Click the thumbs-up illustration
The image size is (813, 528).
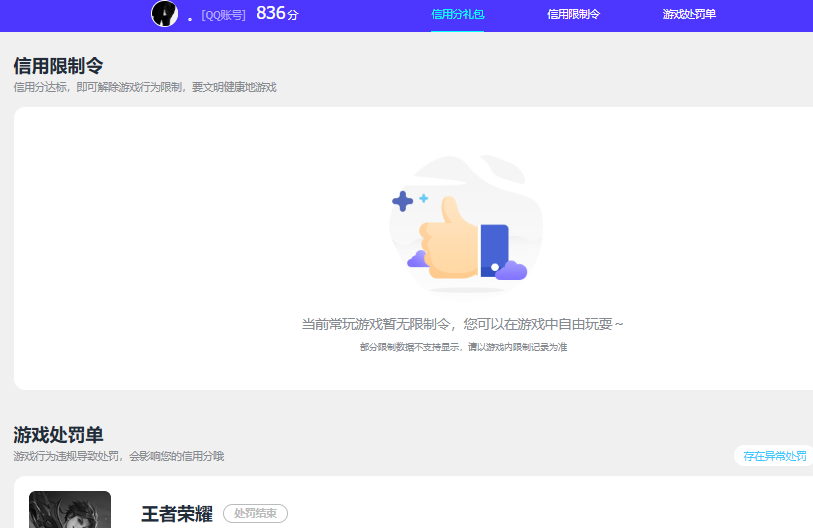(x=466, y=225)
